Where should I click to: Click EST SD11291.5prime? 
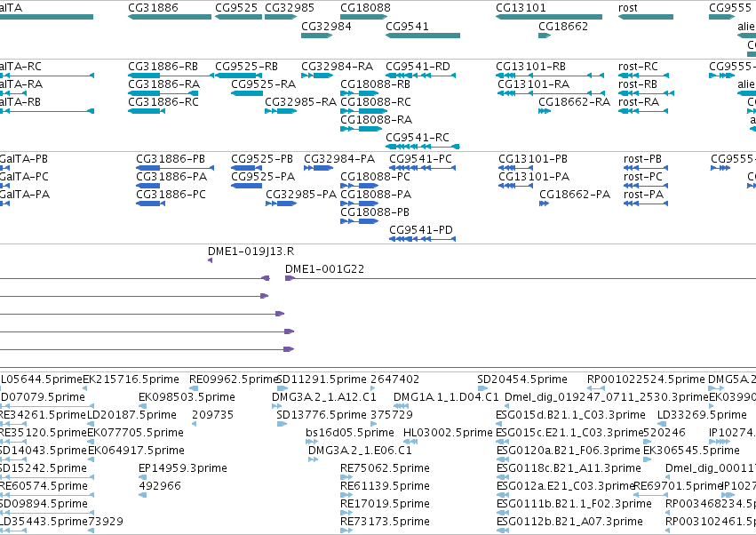[x=283, y=388]
